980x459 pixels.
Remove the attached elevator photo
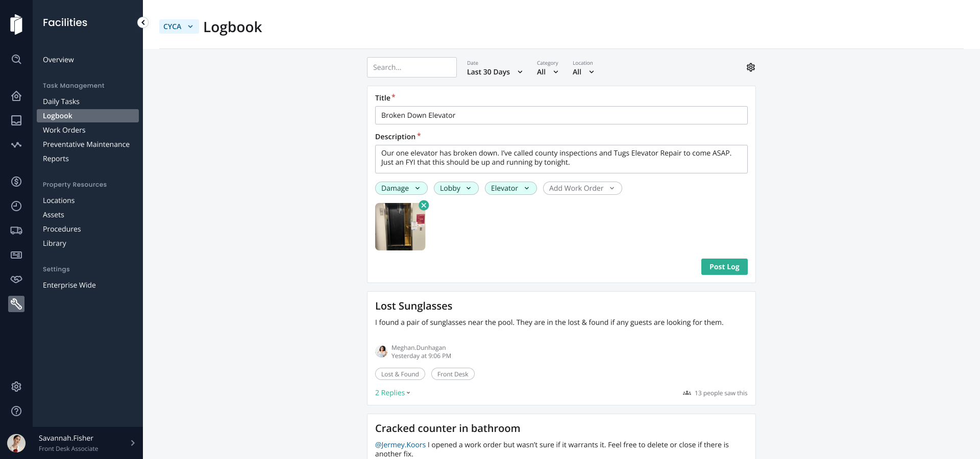pos(424,206)
